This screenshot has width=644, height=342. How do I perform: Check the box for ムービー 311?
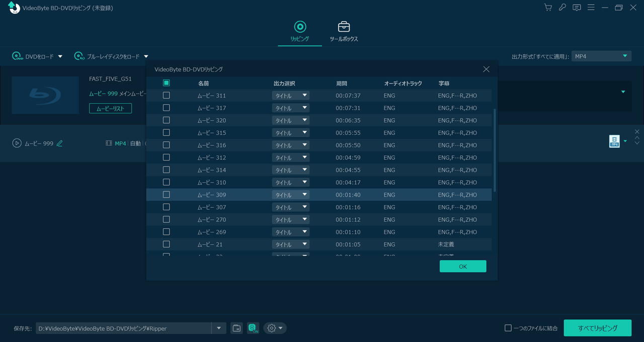(x=167, y=96)
